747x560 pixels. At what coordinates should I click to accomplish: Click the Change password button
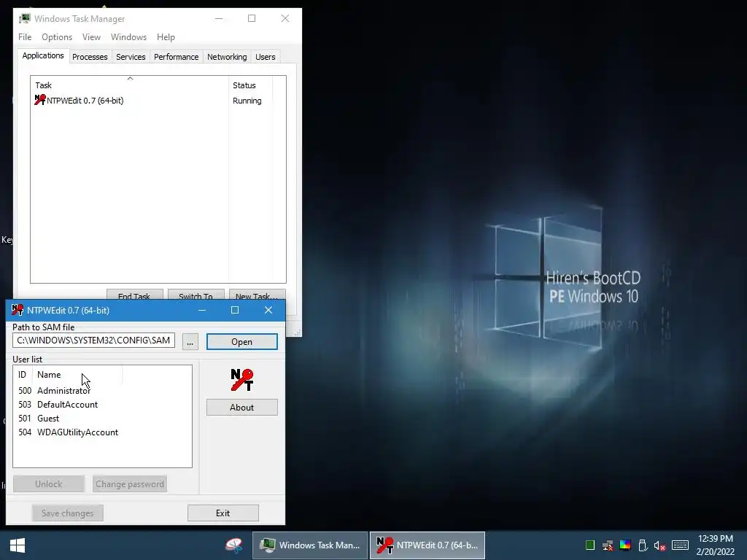pyautogui.click(x=130, y=484)
